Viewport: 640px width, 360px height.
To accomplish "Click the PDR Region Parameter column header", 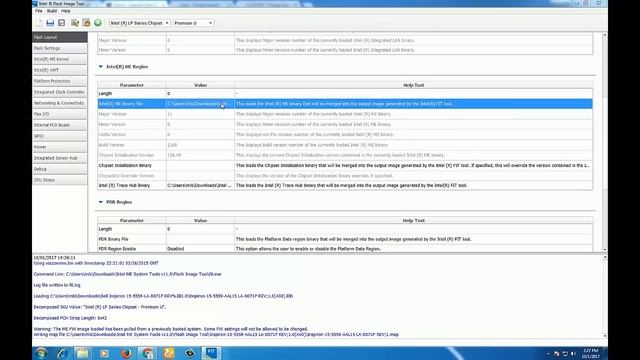I will click(132, 220).
